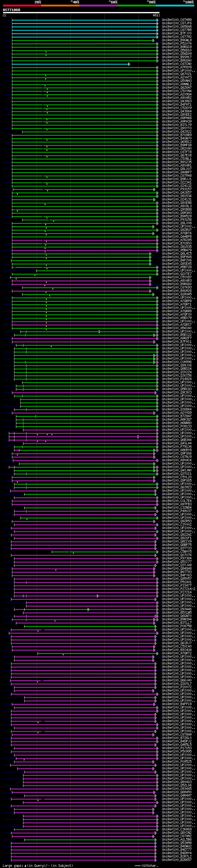This screenshot has height=868, width=197.
Task: Open hit UniRef100_B2R657
Action: (x=177, y=860)
